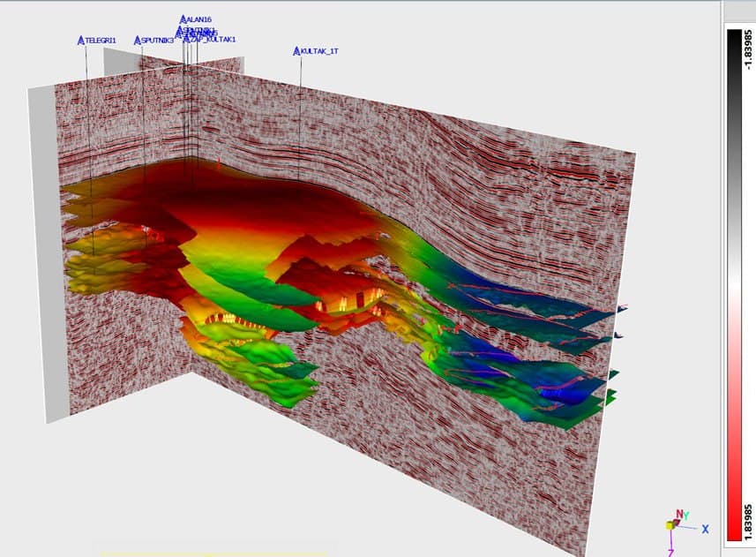The height and width of the screenshot is (557, 756).
Task: Select the TELEGRI1 well marker icon
Action: pos(80,41)
